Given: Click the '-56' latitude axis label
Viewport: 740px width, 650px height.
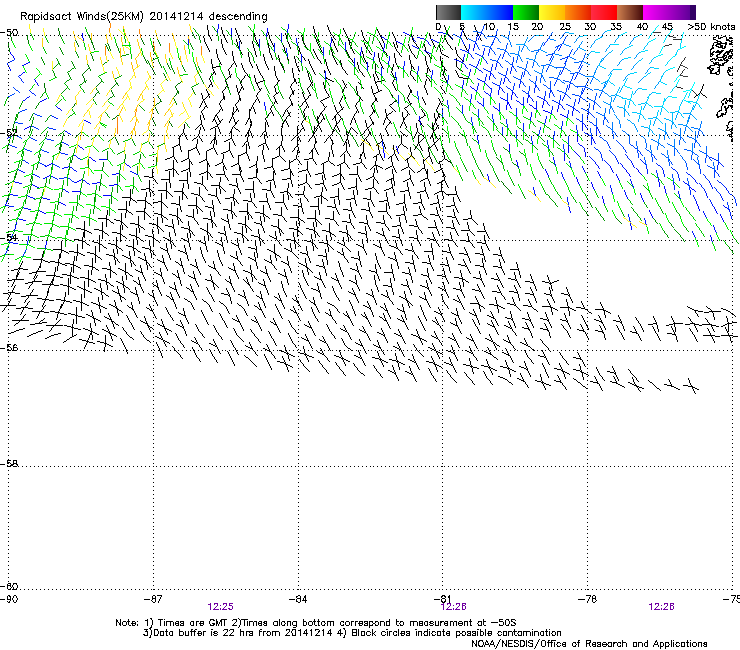Looking at the screenshot, I should pos(9,347).
